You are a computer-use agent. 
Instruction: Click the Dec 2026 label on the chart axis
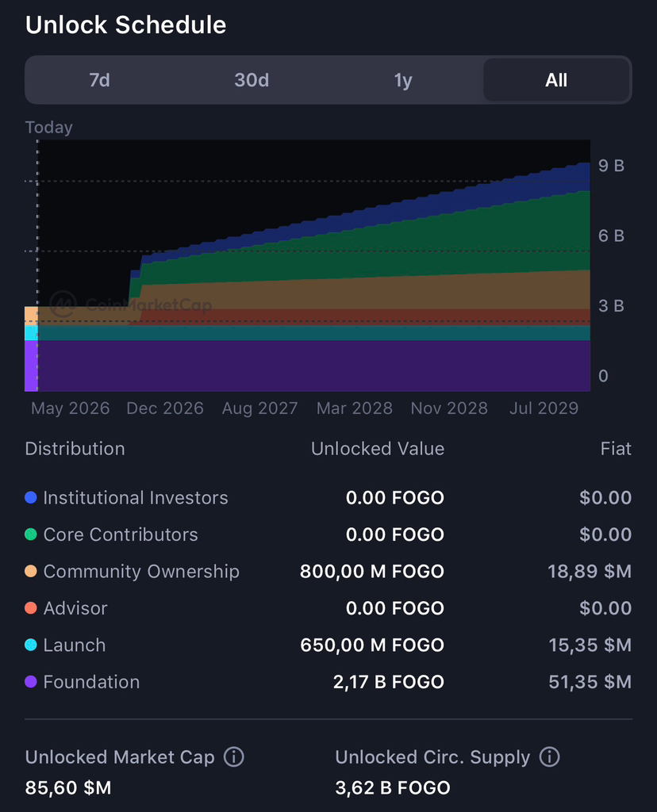(165, 408)
